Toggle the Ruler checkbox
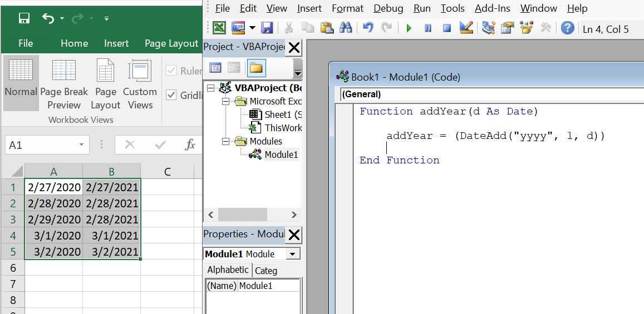The image size is (644, 314). [171, 71]
